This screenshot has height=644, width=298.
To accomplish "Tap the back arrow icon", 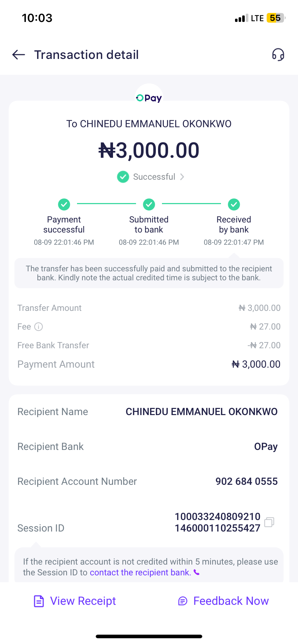I will coord(19,55).
